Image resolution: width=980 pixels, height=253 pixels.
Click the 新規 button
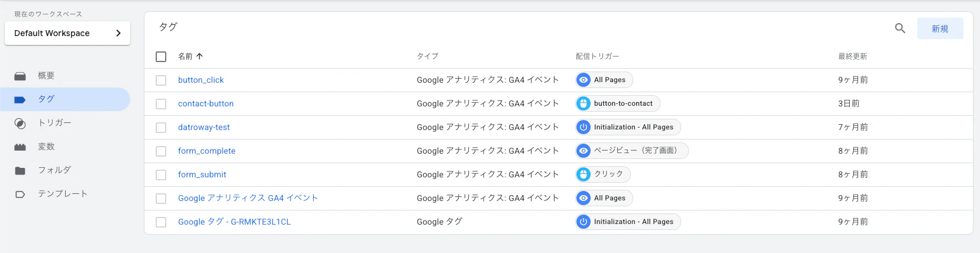(x=940, y=28)
